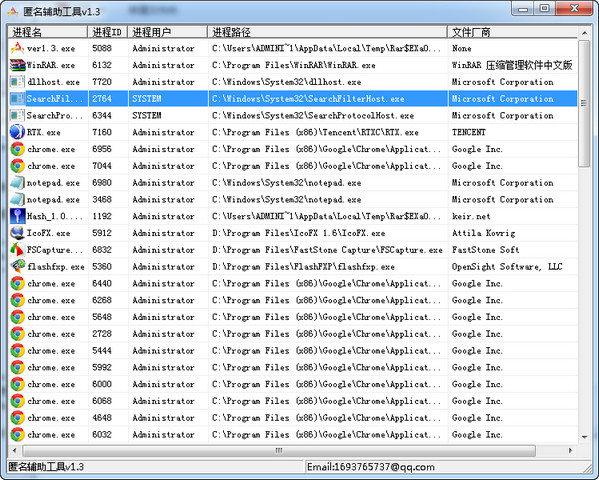This screenshot has height=480, width=599.
Task: Click the horizontal scrollbar left arrow
Action: pyautogui.click(x=15, y=450)
